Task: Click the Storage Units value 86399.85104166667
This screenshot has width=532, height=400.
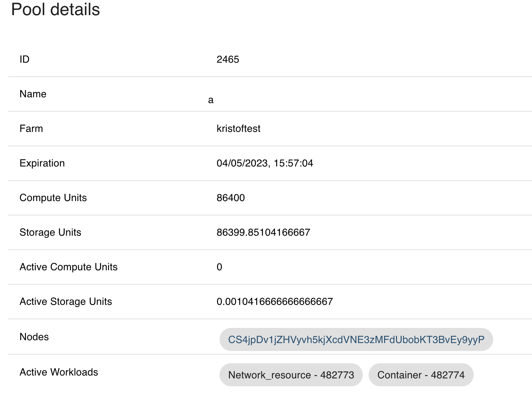Action: click(263, 232)
